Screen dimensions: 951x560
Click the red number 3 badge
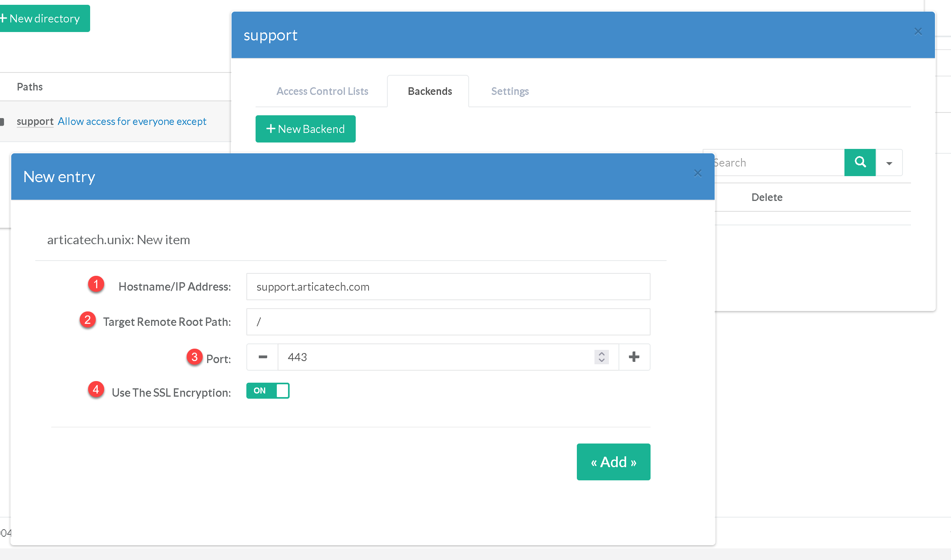click(x=195, y=357)
